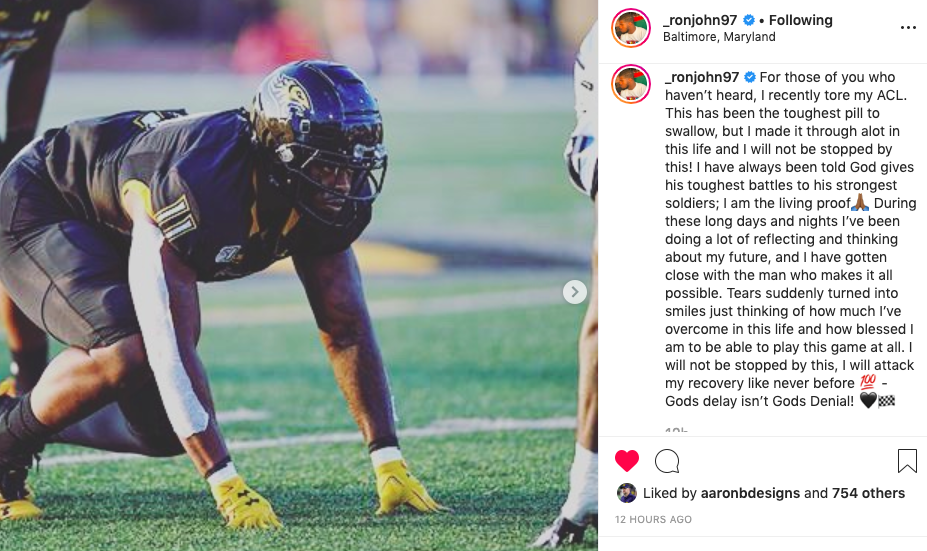Open profile avatar beside the caption
This screenshot has width=927, height=551.
coord(631,85)
